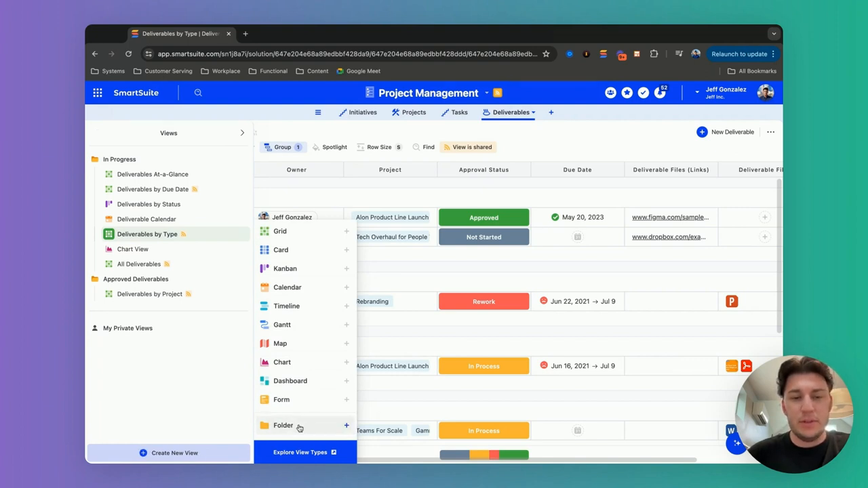Open the Customer Serving bookmarks folder
The width and height of the screenshot is (868, 488).
(163, 71)
